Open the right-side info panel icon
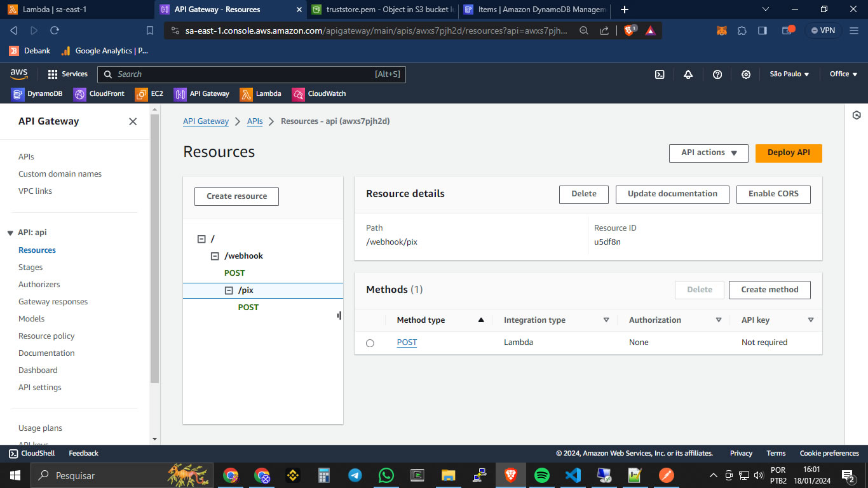Image resolution: width=868 pixels, height=488 pixels. 857,115
